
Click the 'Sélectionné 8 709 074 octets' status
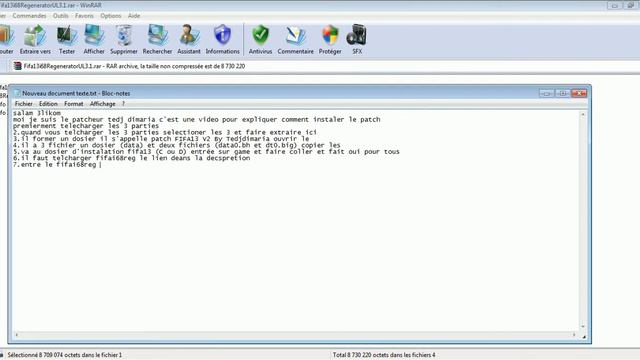(x=64, y=355)
